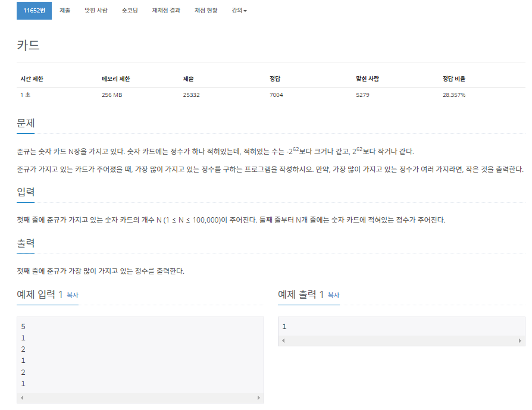Click right scroll arrow of example input box
Screen dimensions: 532x410
(258, 398)
